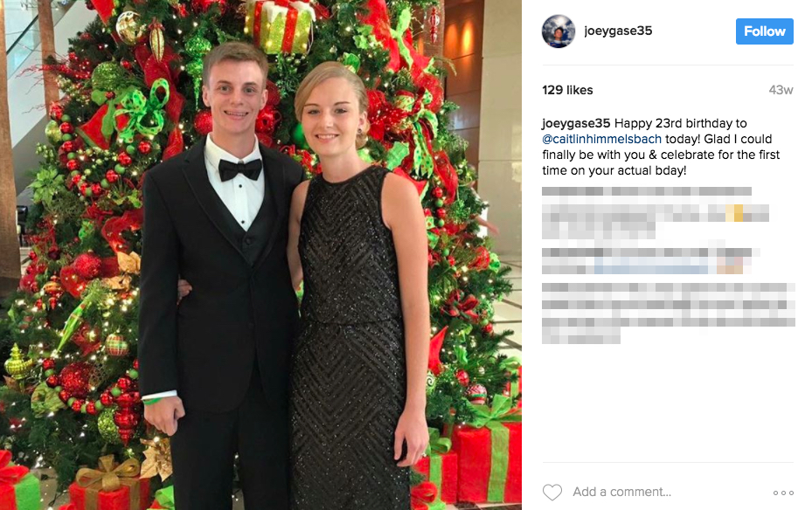Open joeygase35 username beside the avatar
812x510 pixels.
618,31
